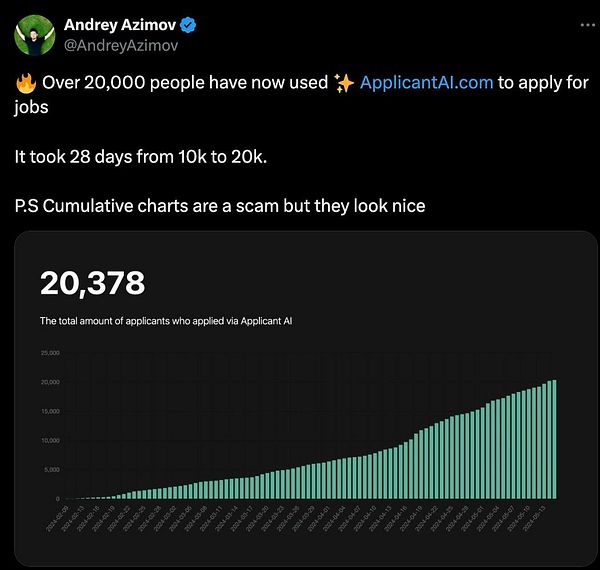
Task: Click Andrey Azimov's profile avatar
Action: 34,35
